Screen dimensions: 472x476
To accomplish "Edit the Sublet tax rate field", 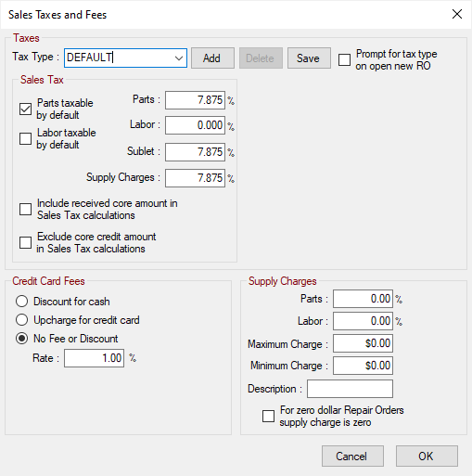I will [x=195, y=152].
